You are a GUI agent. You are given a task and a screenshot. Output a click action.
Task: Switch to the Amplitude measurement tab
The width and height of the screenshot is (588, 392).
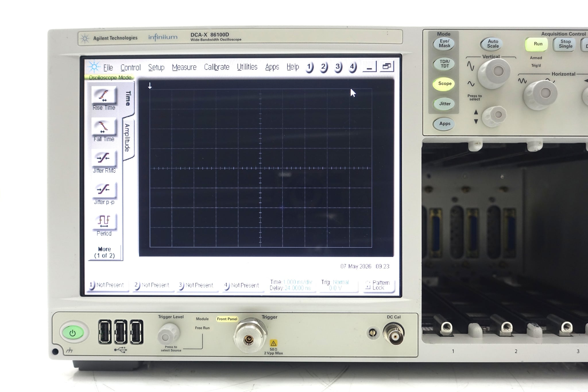click(128, 138)
